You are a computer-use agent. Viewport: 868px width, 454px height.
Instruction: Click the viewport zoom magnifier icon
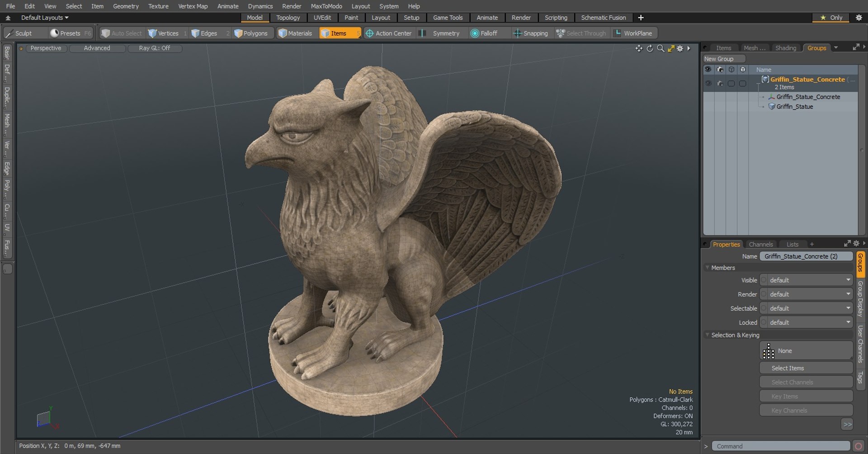click(x=660, y=48)
